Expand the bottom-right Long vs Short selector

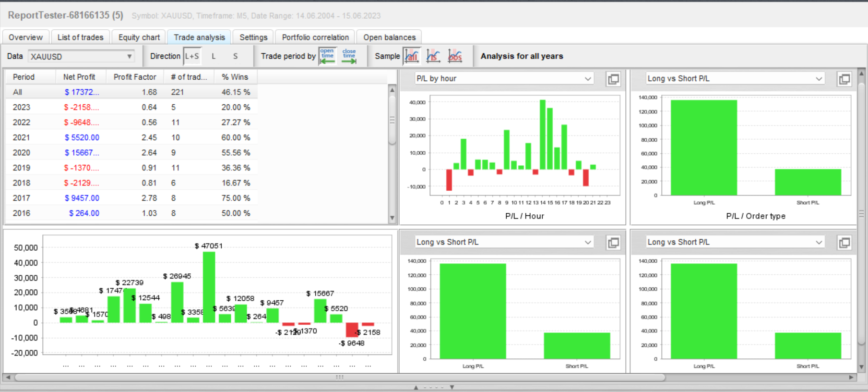[x=735, y=242]
